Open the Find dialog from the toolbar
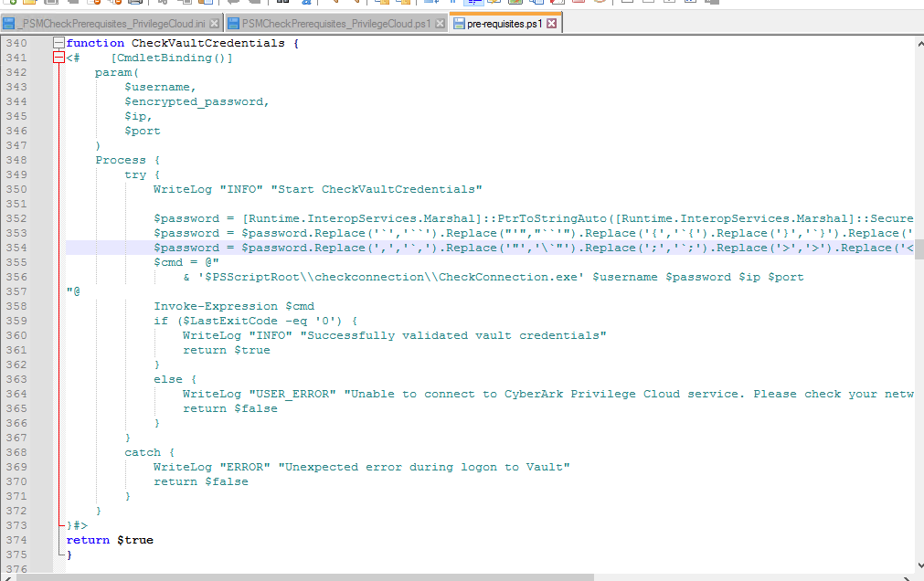Viewport: 924px width, 581px height. point(281,5)
